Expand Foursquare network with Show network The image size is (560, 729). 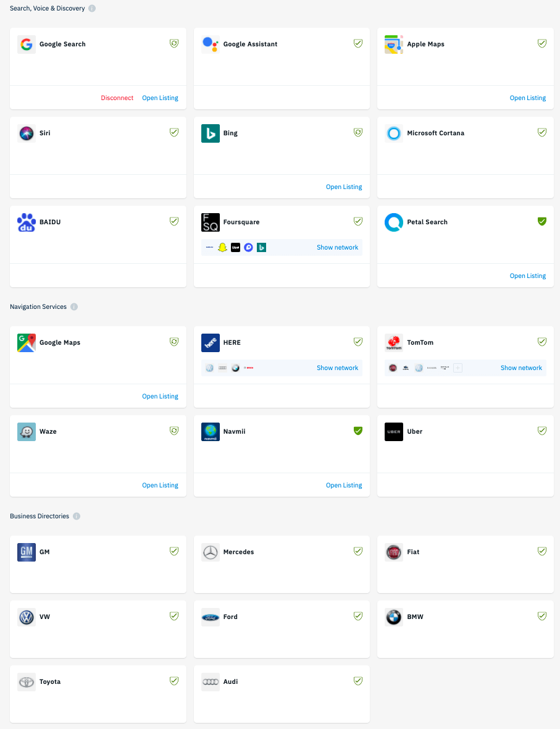(337, 247)
